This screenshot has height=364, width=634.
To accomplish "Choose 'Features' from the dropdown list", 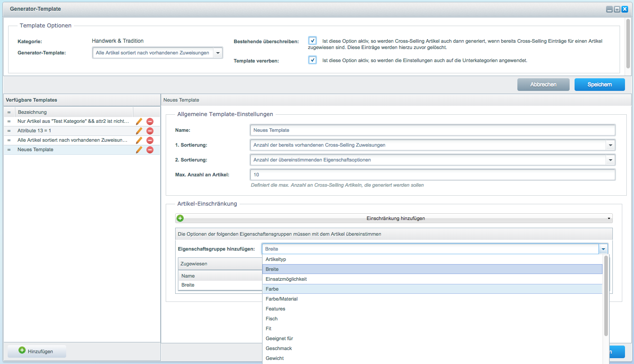I will coord(432,309).
